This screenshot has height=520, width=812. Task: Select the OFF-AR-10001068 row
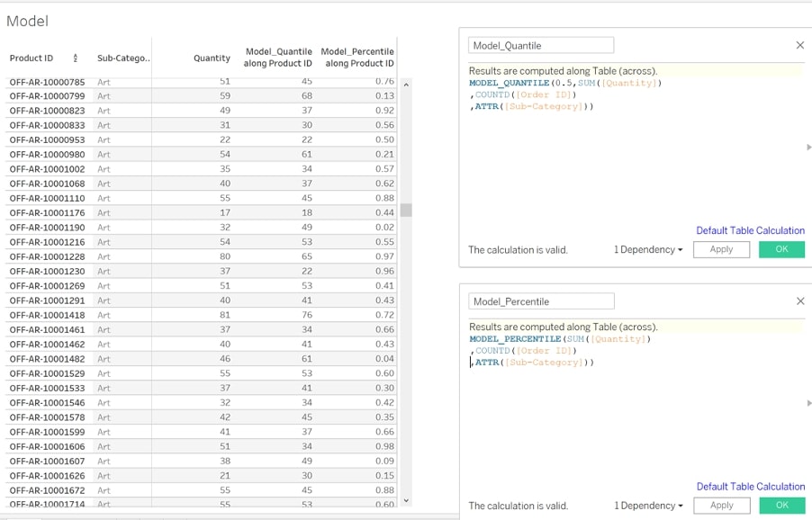[201, 184]
